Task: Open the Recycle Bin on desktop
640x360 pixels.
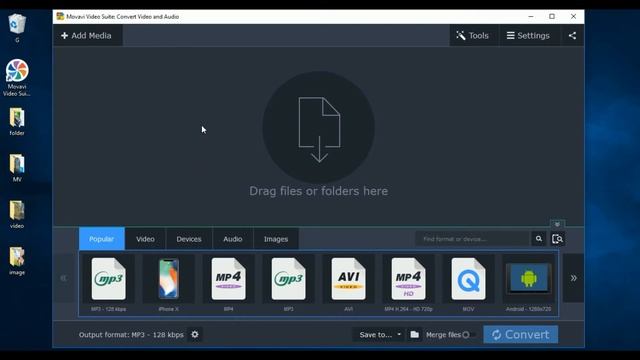Action: tap(17, 28)
